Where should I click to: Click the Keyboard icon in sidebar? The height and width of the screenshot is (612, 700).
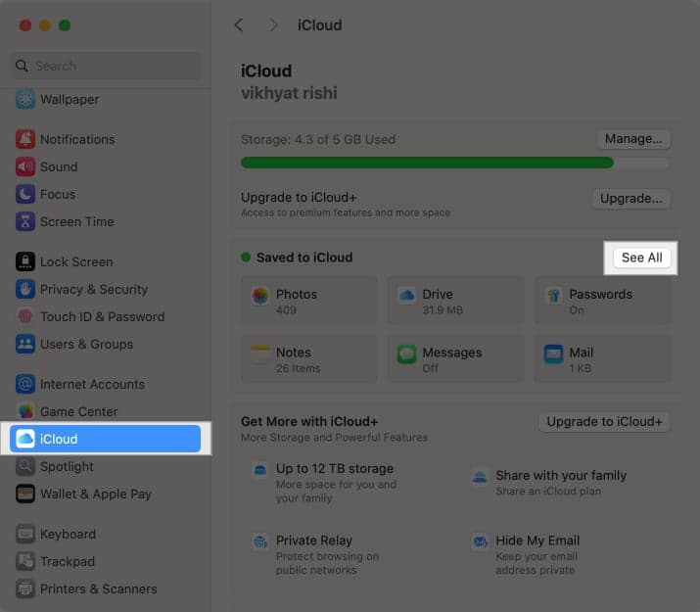[25, 534]
